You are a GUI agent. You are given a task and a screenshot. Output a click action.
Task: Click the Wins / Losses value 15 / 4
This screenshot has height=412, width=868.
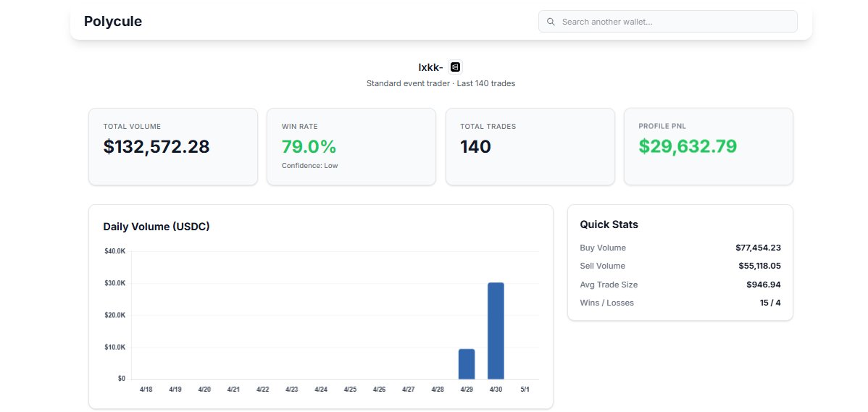point(771,303)
